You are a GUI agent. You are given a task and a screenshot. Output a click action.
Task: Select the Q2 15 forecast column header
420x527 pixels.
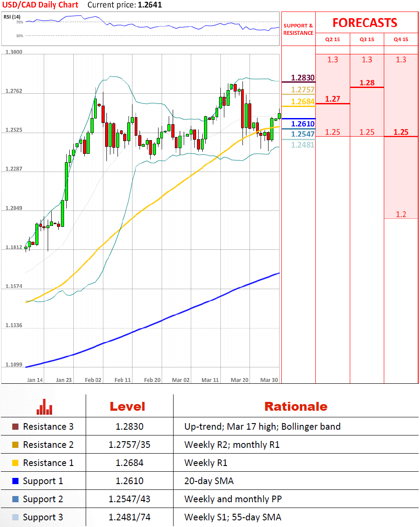(x=333, y=39)
